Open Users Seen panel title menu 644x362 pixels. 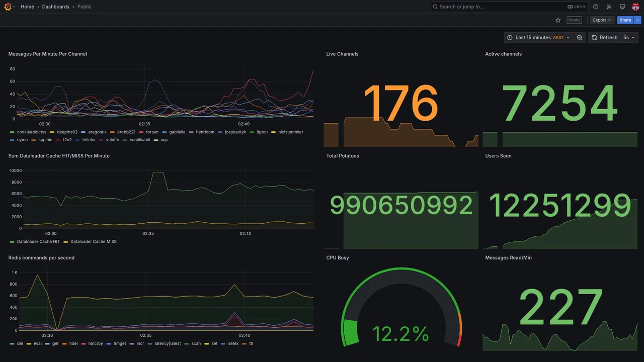point(498,156)
